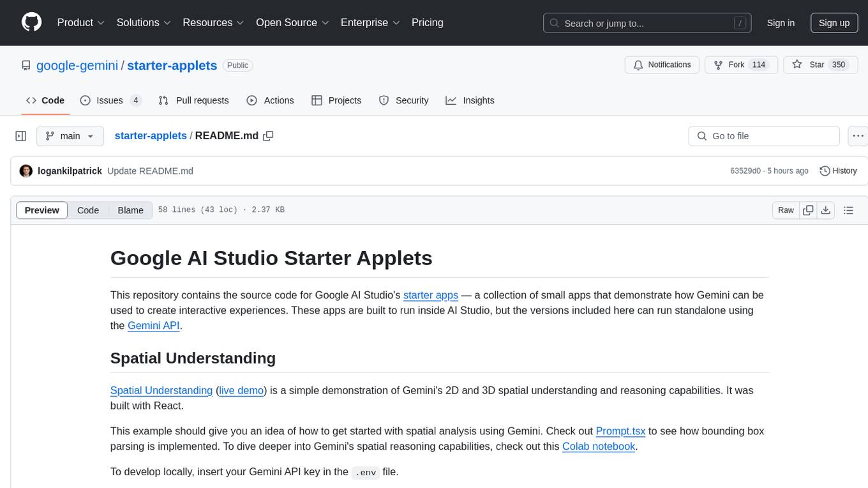Open the more file actions menu
Image resolution: width=868 pixels, height=488 pixels.
[858, 136]
